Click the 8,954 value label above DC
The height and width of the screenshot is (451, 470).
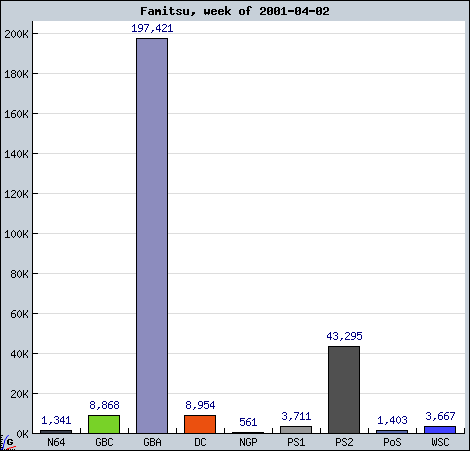[x=200, y=405]
